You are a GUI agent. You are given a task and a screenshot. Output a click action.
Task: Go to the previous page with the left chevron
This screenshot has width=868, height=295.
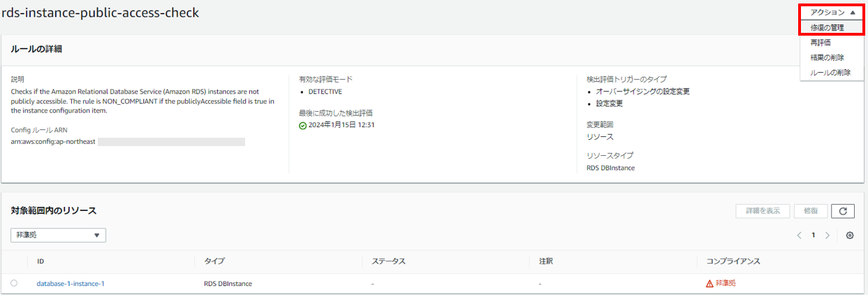(x=800, y=236)
